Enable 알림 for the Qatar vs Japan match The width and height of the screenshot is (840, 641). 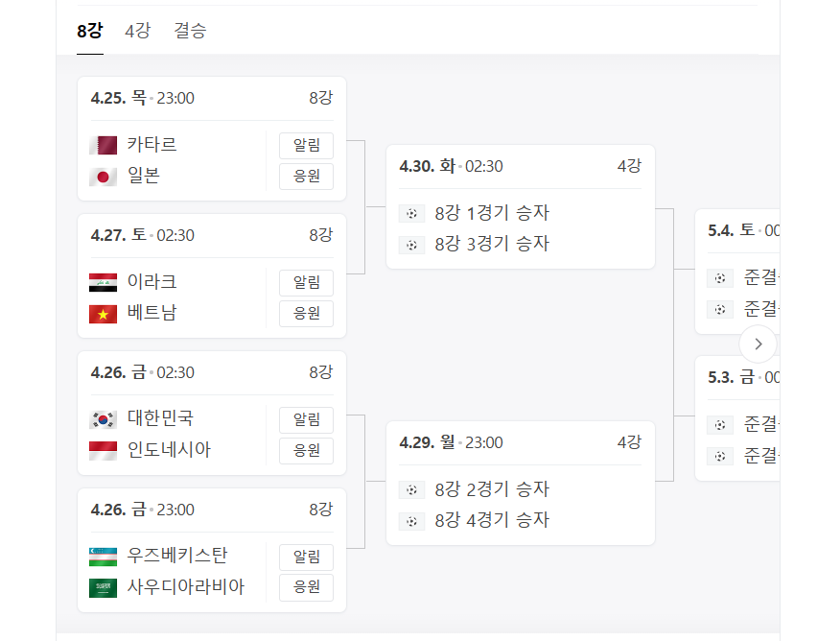(x=306, y=145)
